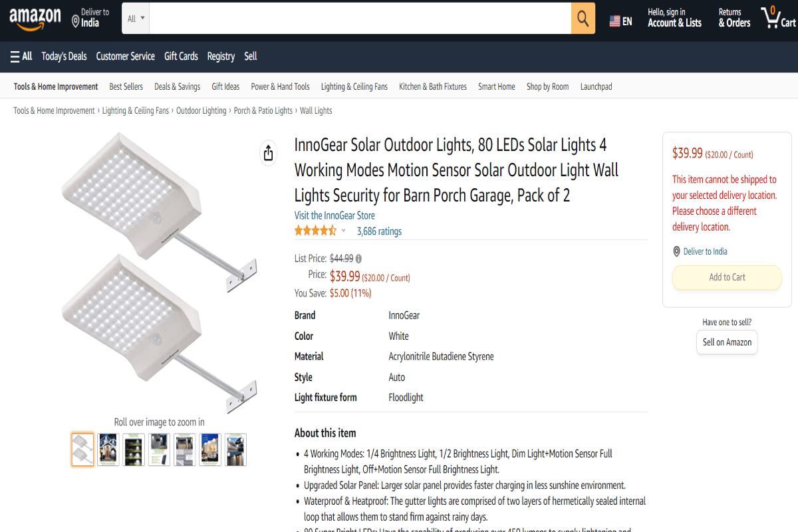The width and height of the screenshot is (798, 532).
Task: Open the All search category dropdown
Action: tap(135, 18)
